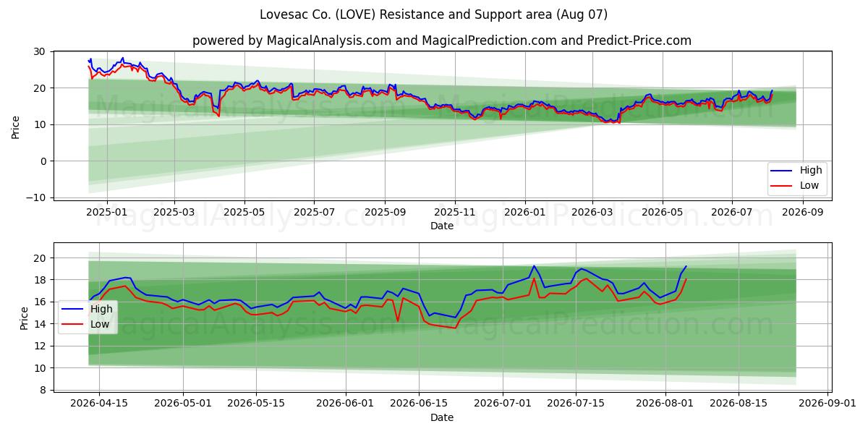The height and width of the screenshot is (434, 868).
Task: Click the 2026-09 tick label
Action: 801,212
